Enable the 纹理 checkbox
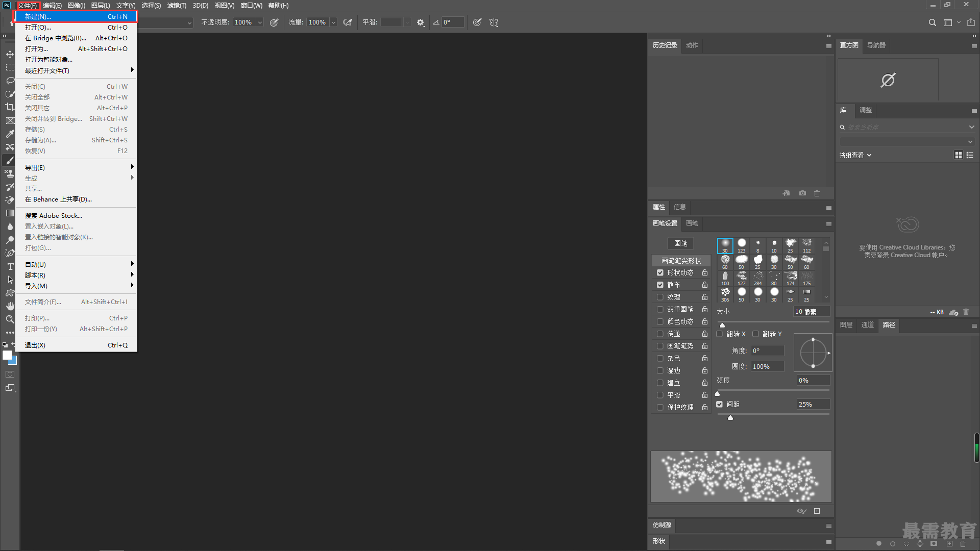The image size is (980, 551). pos(660,297)
